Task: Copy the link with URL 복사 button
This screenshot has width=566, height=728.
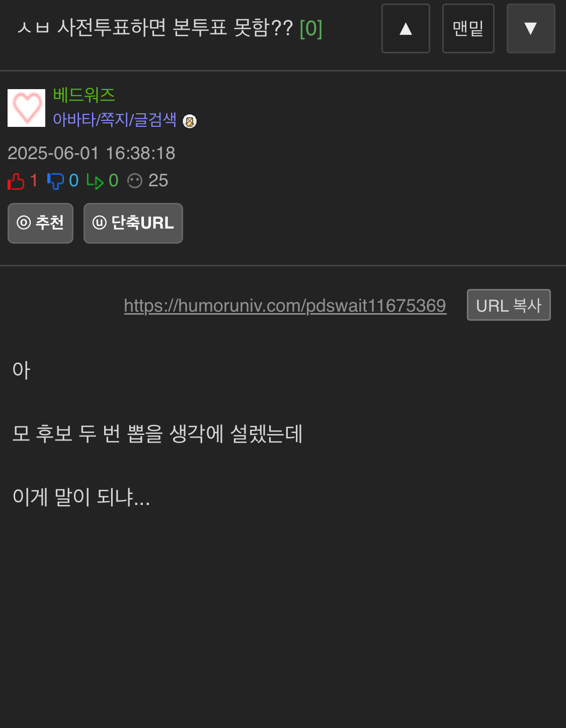Action: click(509, 305)
